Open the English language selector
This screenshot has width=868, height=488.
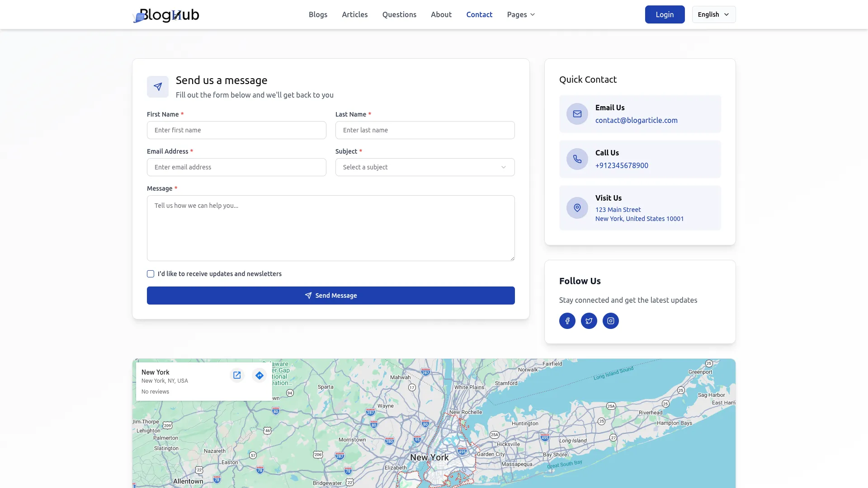pyautogui.click(x=713, y=14)
